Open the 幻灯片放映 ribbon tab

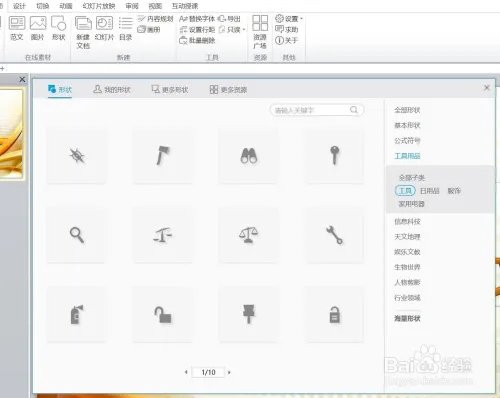[99, 6]
